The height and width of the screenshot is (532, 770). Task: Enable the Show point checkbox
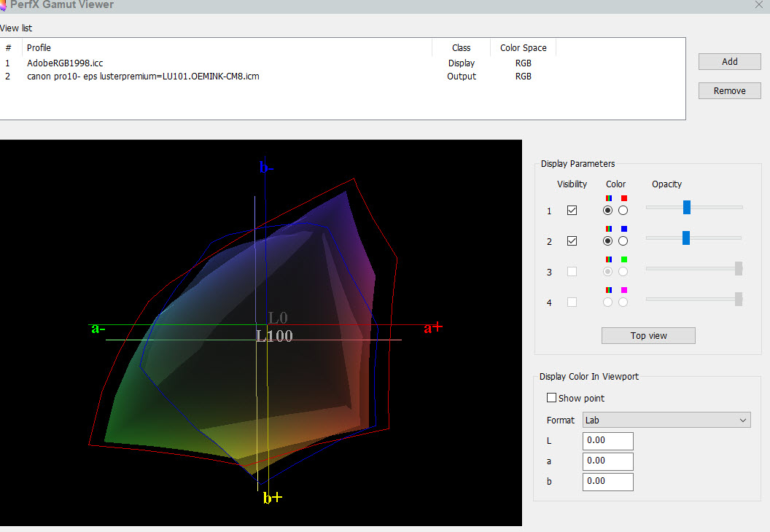tap(551, 399)
